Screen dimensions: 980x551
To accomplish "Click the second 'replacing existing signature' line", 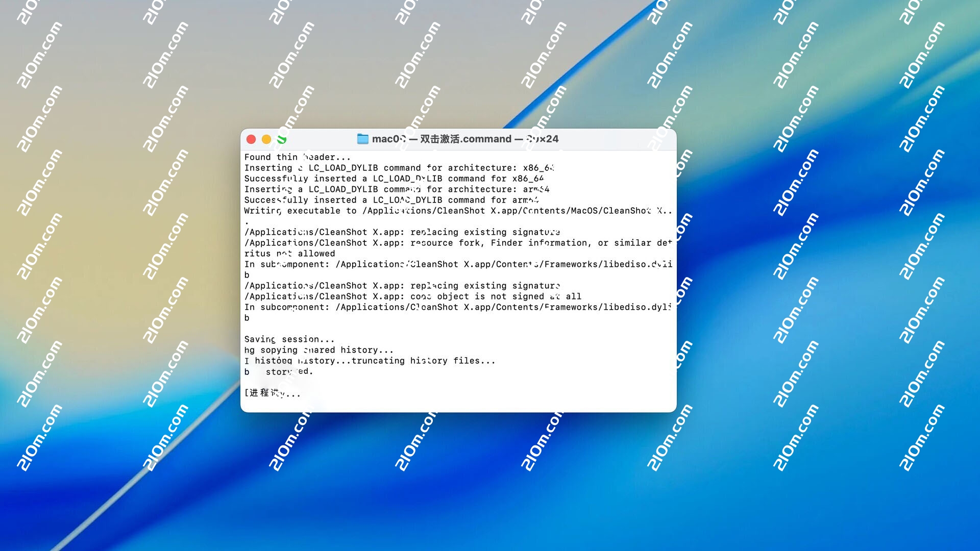I will 484,286.
